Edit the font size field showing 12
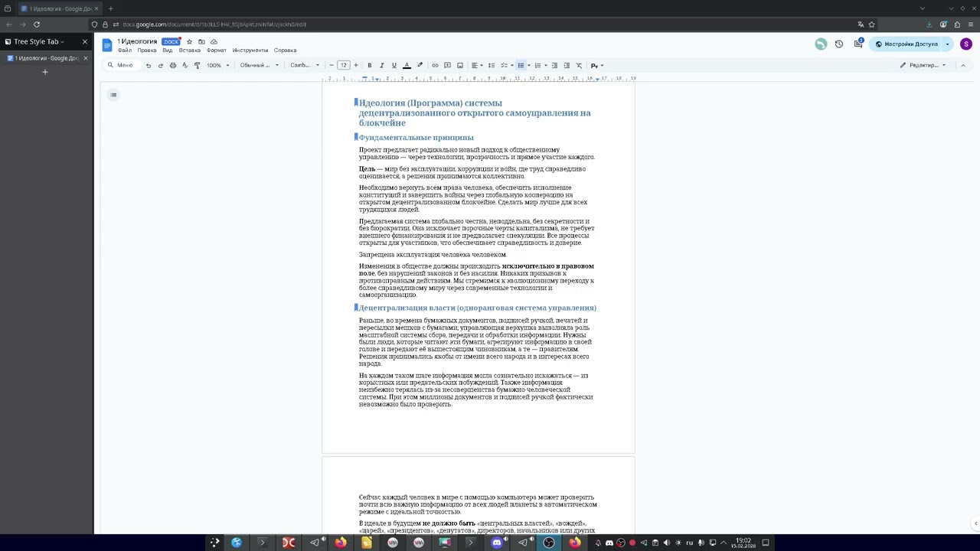The height and width of the screenshot is (551, 980). coord(344,65)
